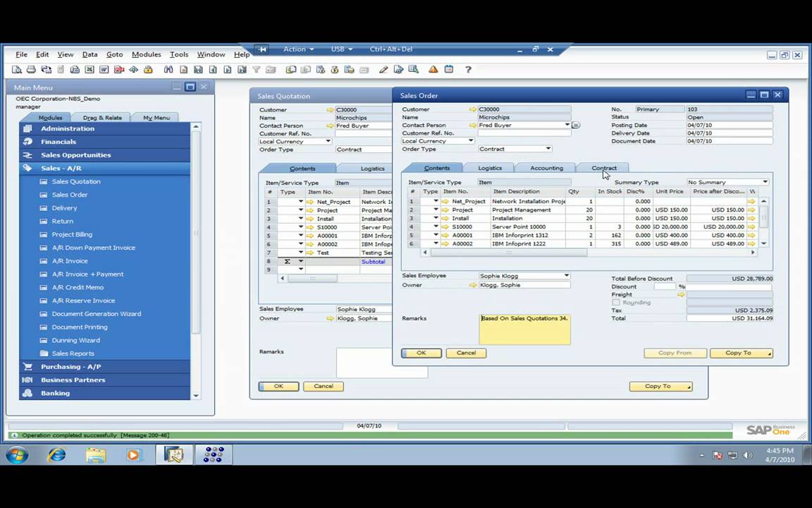812x508 pixels.
Task: Open the Modules menu
Action: 146,54
